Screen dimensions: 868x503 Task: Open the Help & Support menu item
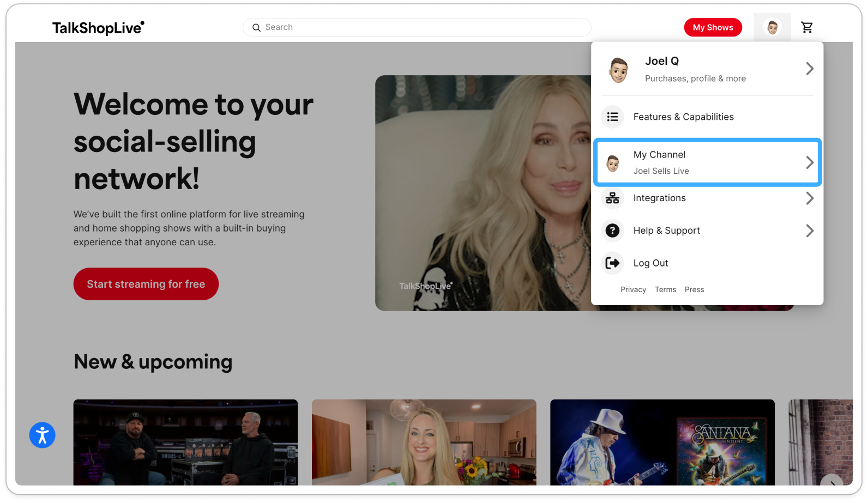click(707, 231)
